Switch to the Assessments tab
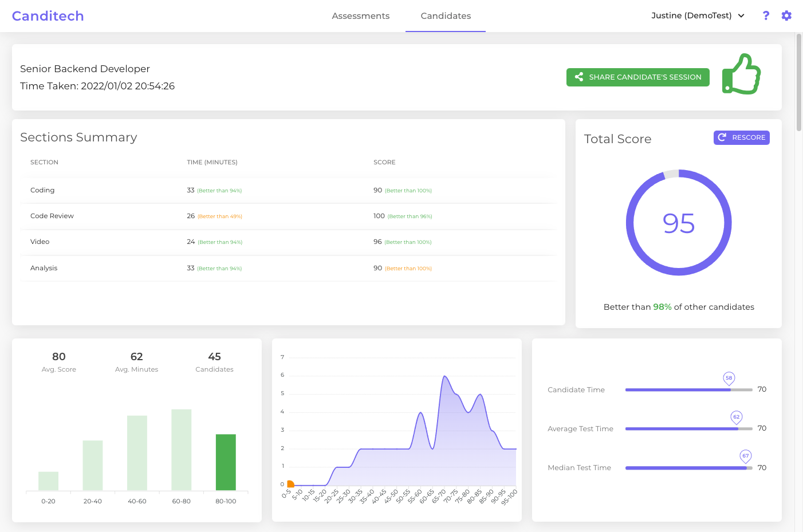 coord(361,15)
